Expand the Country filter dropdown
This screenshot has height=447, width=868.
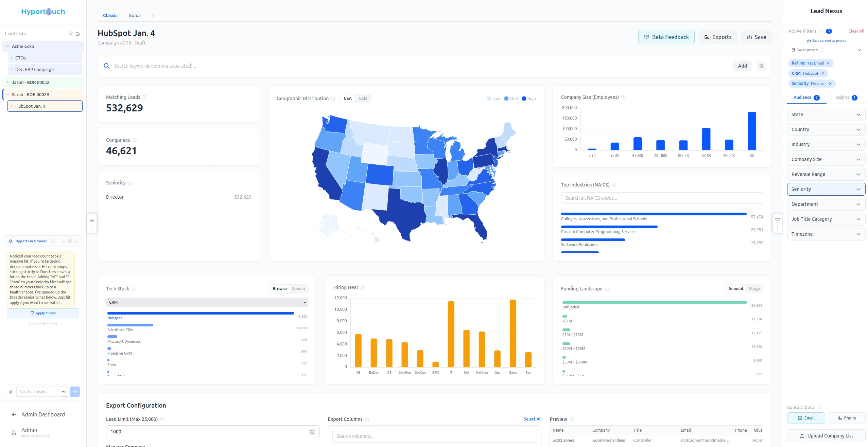[826, 129]
